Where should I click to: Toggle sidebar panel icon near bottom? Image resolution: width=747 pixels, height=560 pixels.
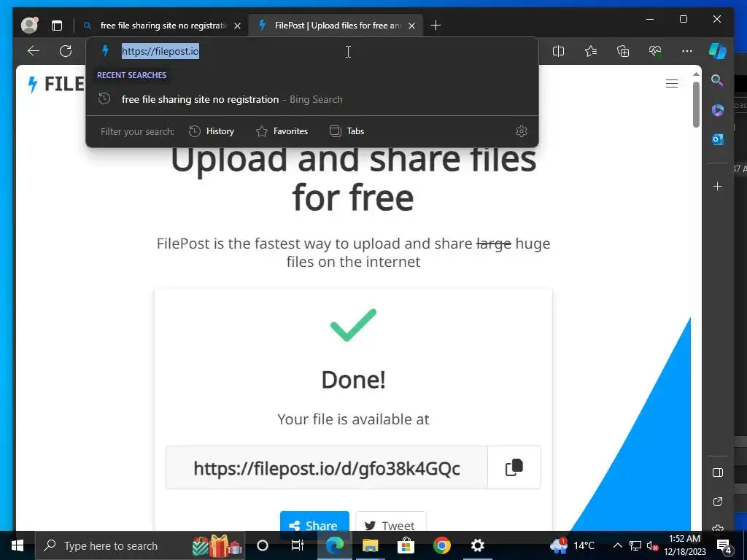coord(718,472)
